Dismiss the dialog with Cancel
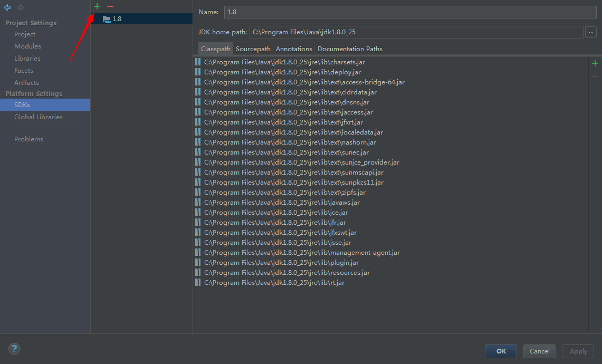This screenshot has height=364, width=602. point(539,351)
